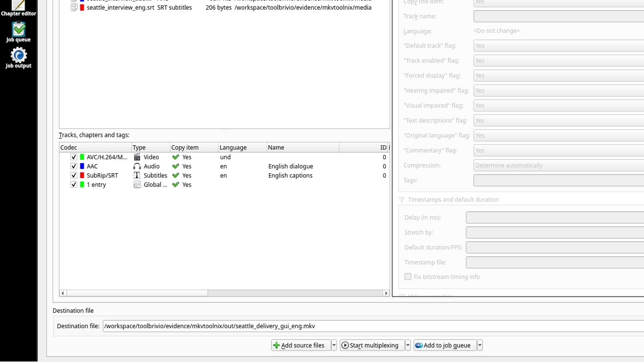The height and width of the screenshot is (362, 644).
Task: Click the red color marker of the SubRip/SRT track
Action: pos(82,175)
